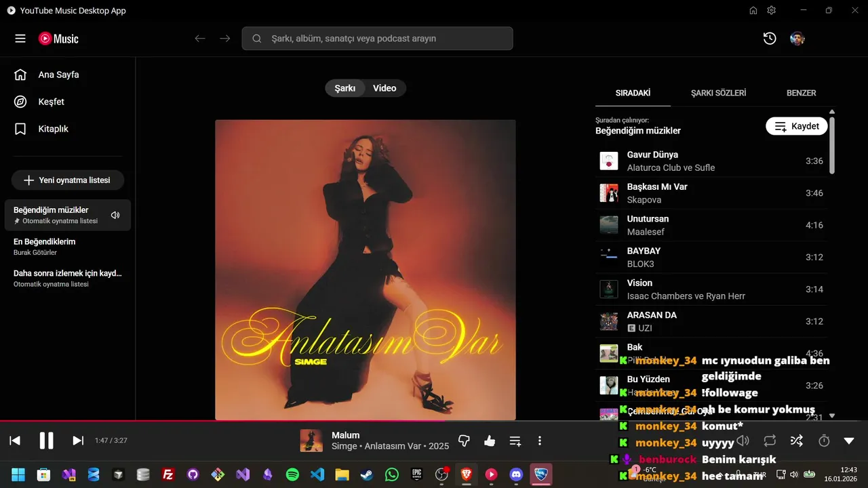
Task: Toggle shuffle in the player bar
Action: click(x=797, y=441)
